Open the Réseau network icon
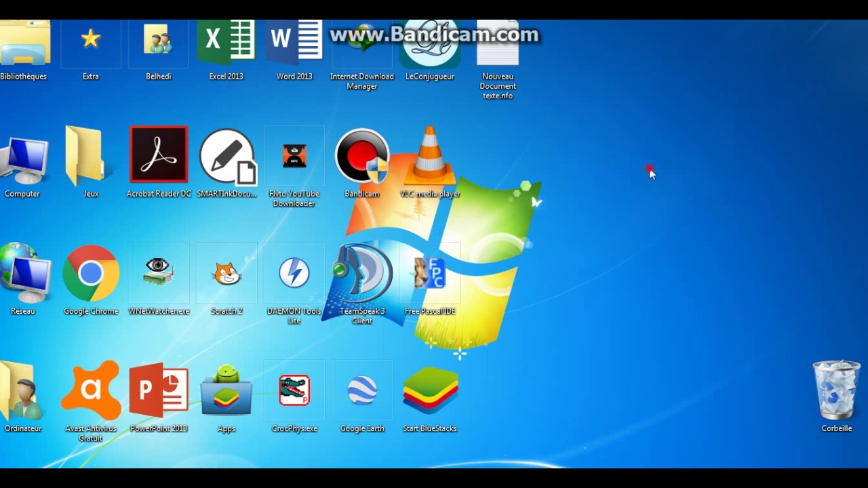Image resolution: width=868 pixels, height=488 pixels. pyautogui.click(x=24, y=272)
